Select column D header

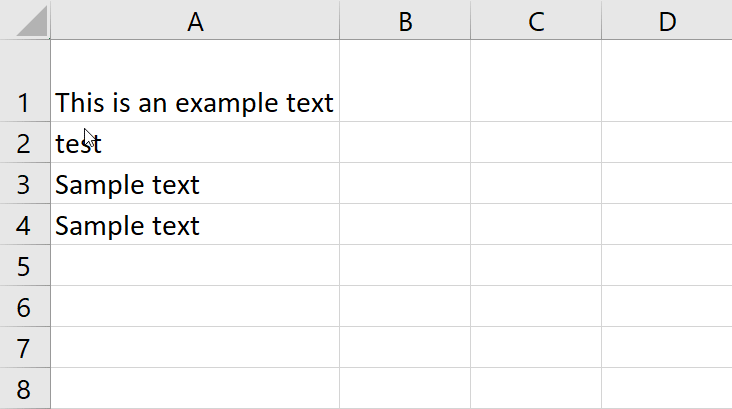(x=666, y=20)
